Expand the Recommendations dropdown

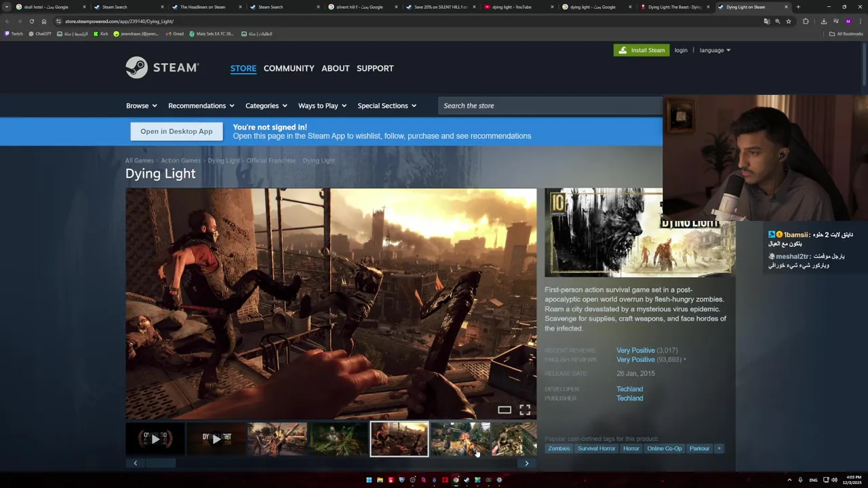[x=201, y=106]
